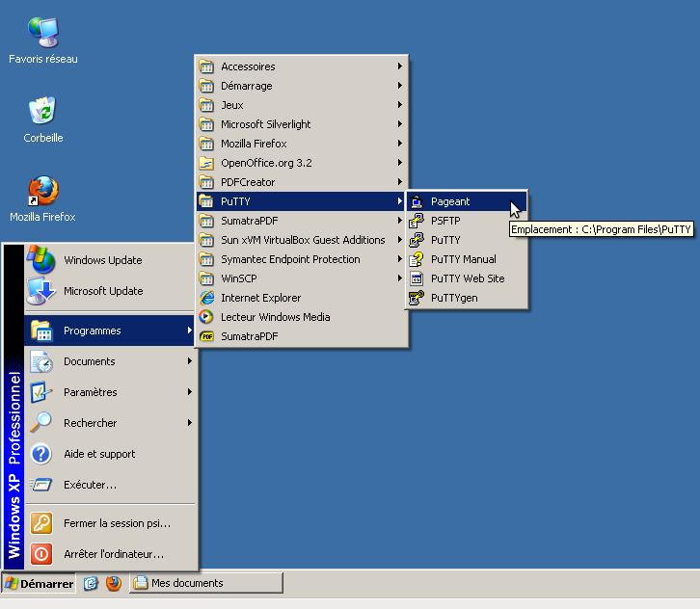Screen dimensions: 700x609
Task: Click the Microsoft Update icon
Action: pyautogui.click(x=41, y=291)
